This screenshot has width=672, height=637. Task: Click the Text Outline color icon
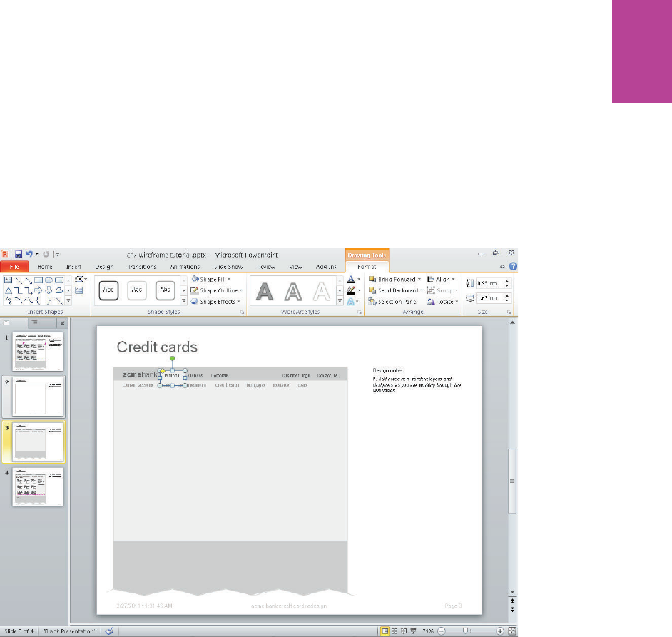(350, 290)
